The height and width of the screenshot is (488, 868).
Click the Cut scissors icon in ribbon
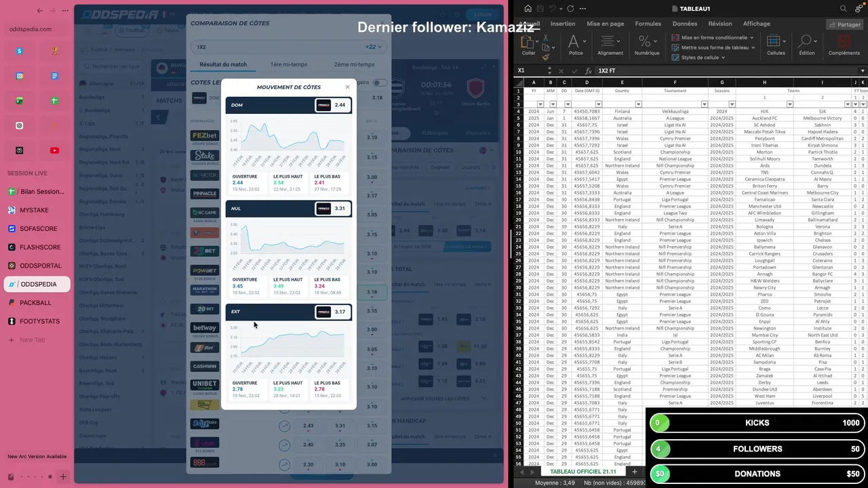(546, 38)
